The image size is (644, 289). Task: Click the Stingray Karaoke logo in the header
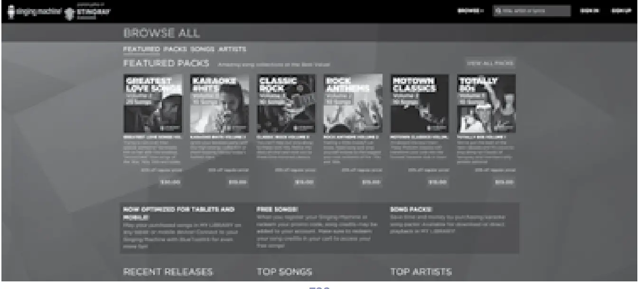click(87, 10)
